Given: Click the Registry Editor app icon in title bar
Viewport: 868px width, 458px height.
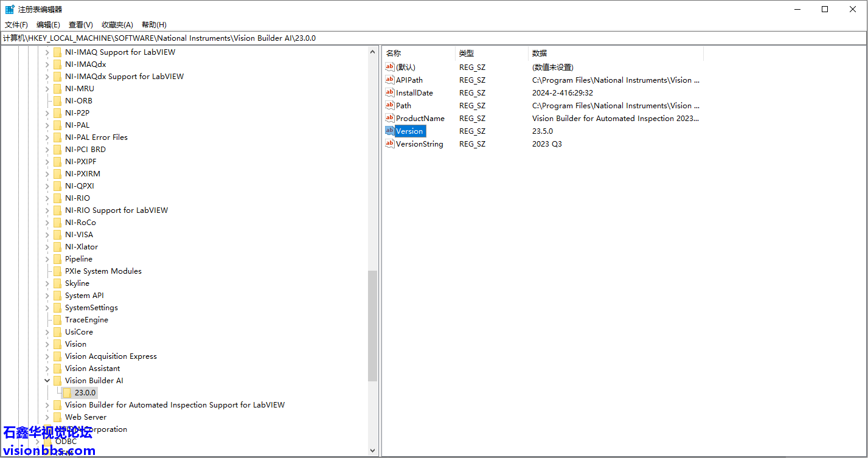Looking at the screenshot, I should coord(10,9).
